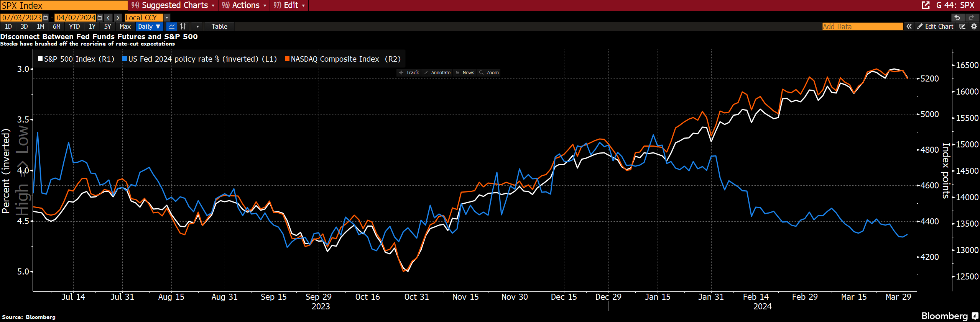Set range to 1D

pos(8,26)
